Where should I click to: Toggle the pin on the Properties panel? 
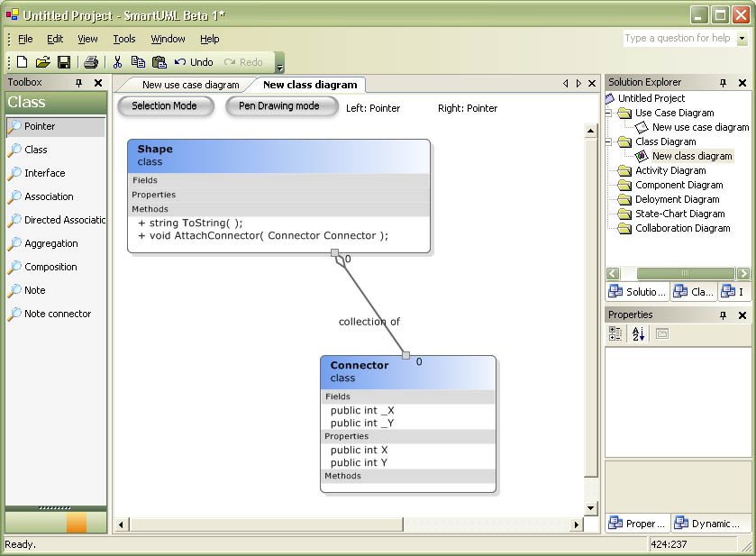coord(723,315)
